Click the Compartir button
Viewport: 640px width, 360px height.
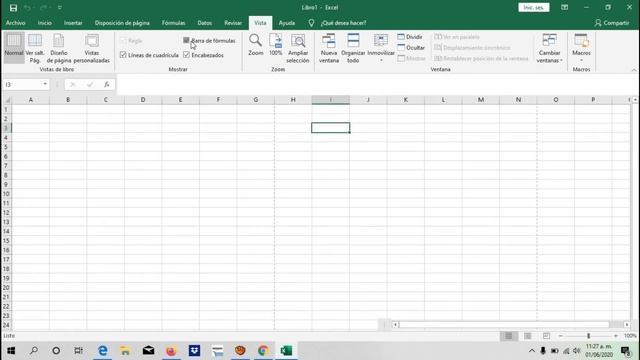click(612, 23)
